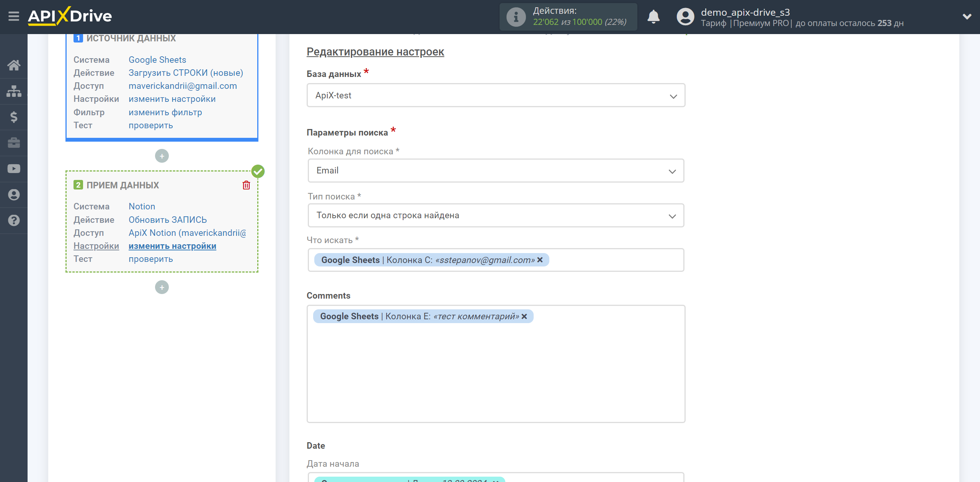Click the 'Действия' usage counter
The width and height of the screenshot is (980, 482).
[568, 17]
